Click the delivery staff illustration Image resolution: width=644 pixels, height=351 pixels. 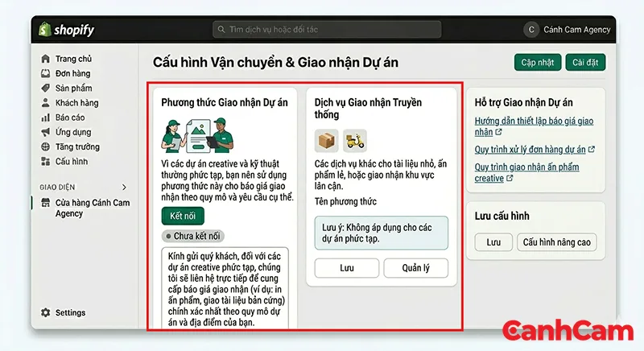[197, 135]
